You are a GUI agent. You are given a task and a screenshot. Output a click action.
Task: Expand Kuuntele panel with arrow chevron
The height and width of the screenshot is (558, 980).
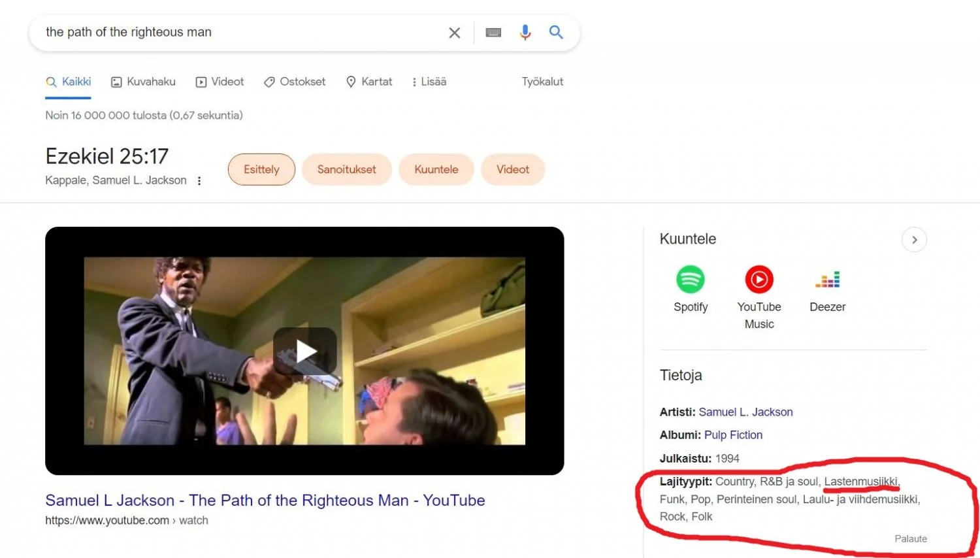(914, 240)
